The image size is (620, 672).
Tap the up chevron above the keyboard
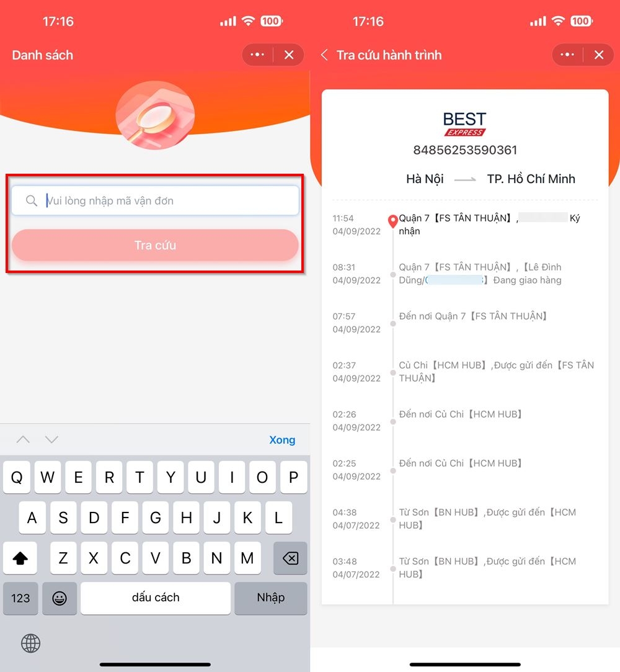pyautogui.click(x=23, y=439)
